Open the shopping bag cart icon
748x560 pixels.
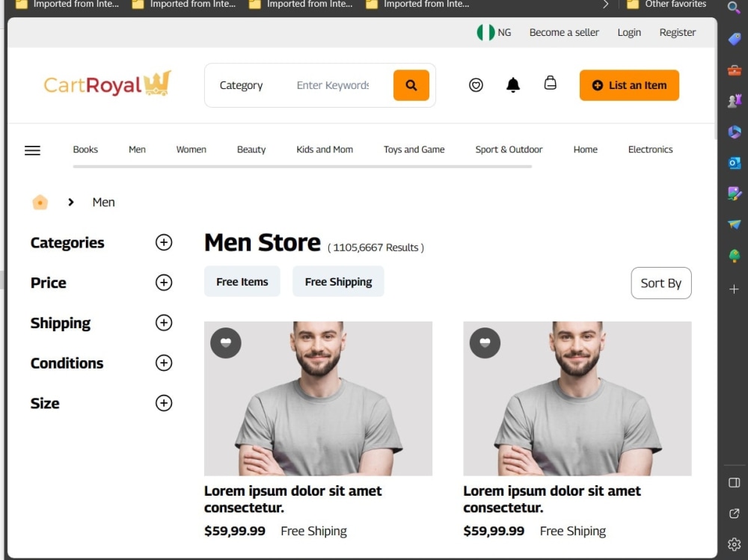pyautogui.click(x=550, y=83)
